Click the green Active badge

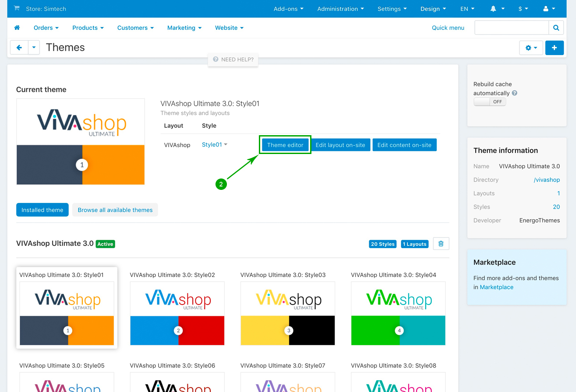tap(105, 244)
